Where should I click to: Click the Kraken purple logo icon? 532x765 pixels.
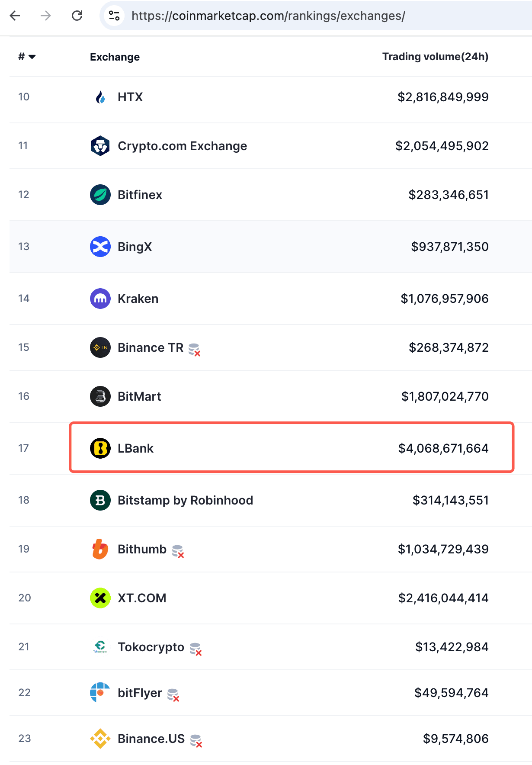(100, 299)
